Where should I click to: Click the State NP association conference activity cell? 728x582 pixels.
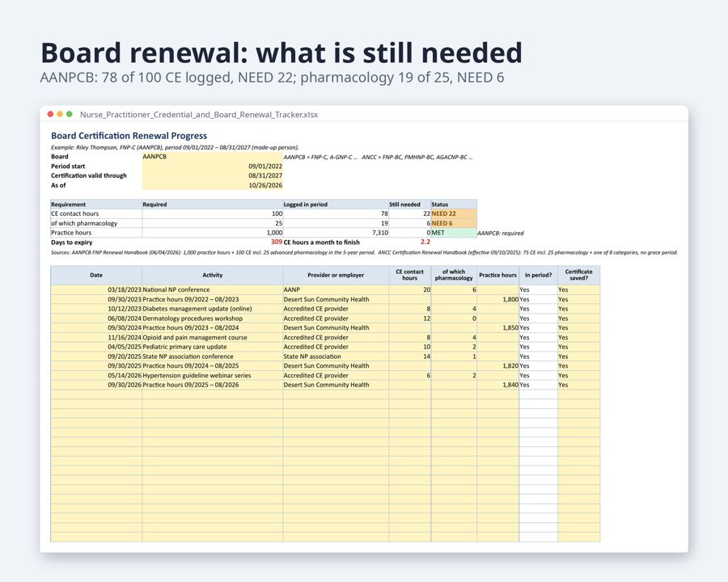(x=213, y=356)
